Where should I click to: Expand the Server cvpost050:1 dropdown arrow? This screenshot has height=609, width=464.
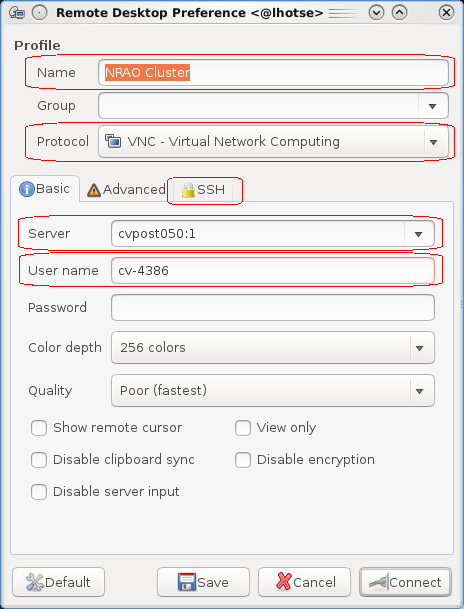point(419,234)
